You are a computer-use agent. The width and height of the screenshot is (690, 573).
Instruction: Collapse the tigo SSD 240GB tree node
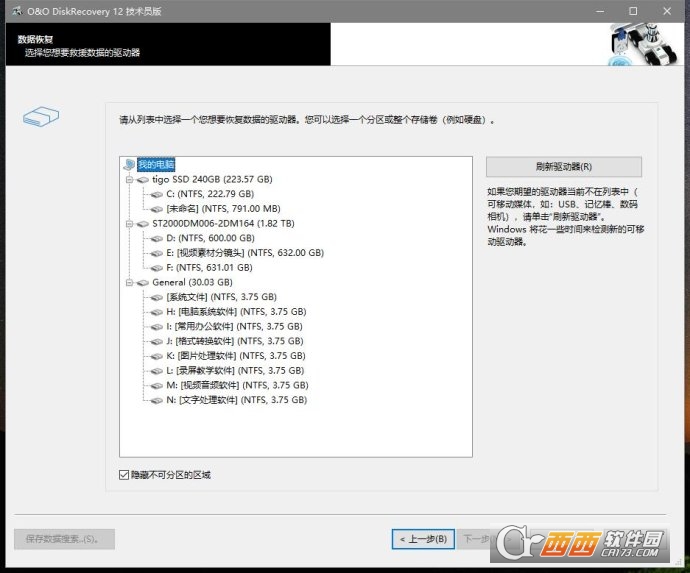[x=129, y=180]
